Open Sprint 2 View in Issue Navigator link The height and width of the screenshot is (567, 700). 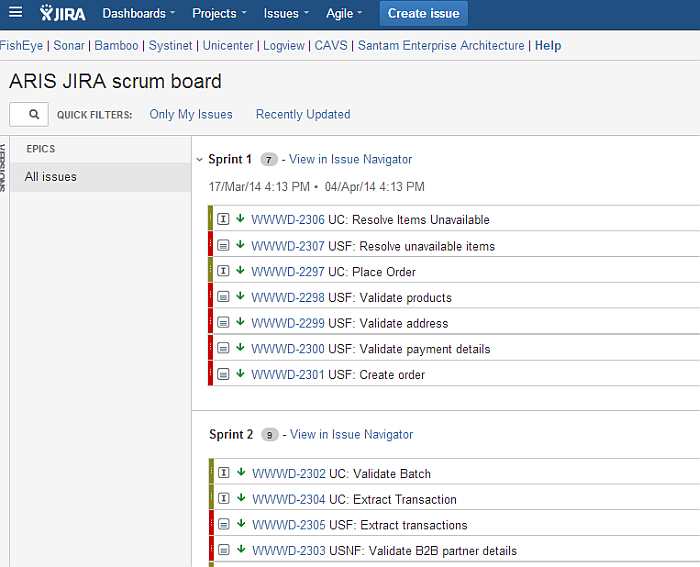click(x=351, y=434)
